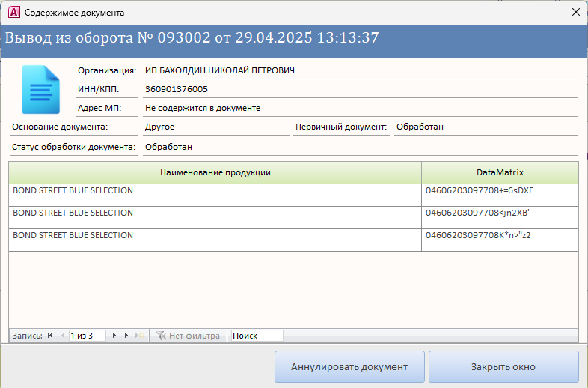Image resolution: width=588 pixels, height=388 pixels.
Task: Click DataMatrix cell 04606203097708+=6sDXF
Action: [500, 195]
